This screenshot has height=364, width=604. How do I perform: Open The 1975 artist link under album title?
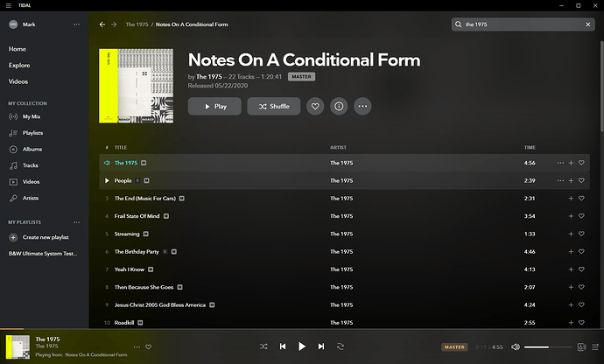pyautogui.click(x=209, y=77)
